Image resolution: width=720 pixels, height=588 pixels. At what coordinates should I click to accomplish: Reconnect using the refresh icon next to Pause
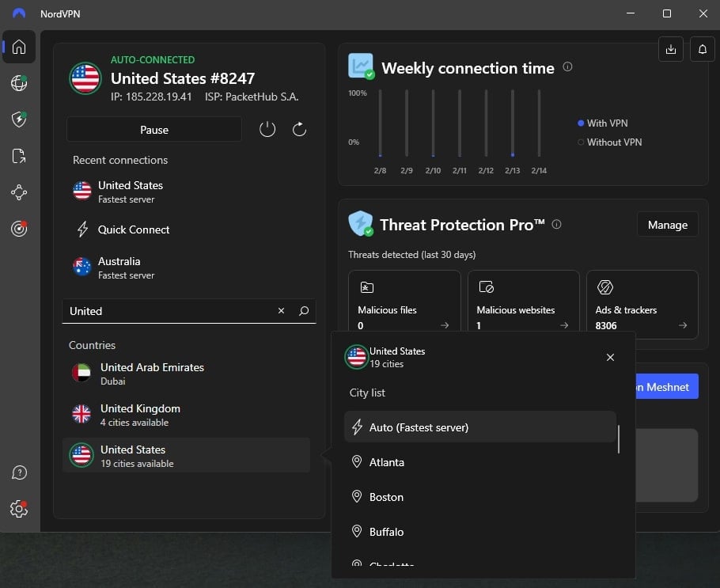pyautogui.click(x=299, y=129)
